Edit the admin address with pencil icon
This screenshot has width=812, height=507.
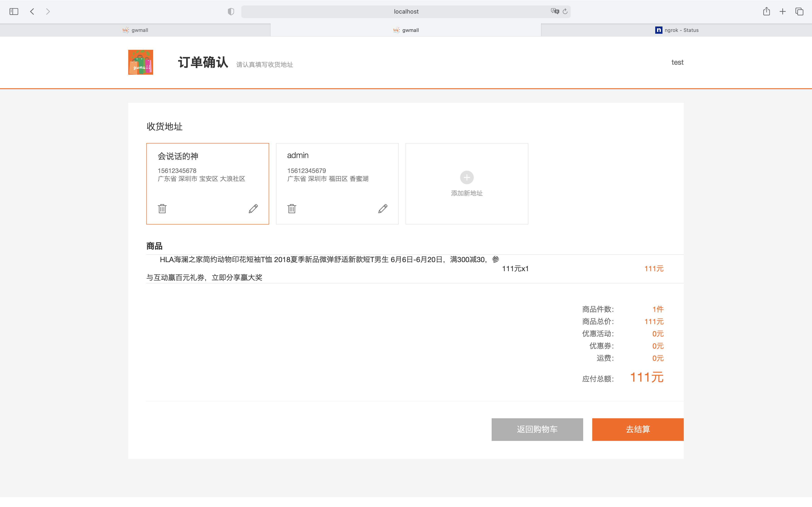pyautogui.click(x=383, y=208)
